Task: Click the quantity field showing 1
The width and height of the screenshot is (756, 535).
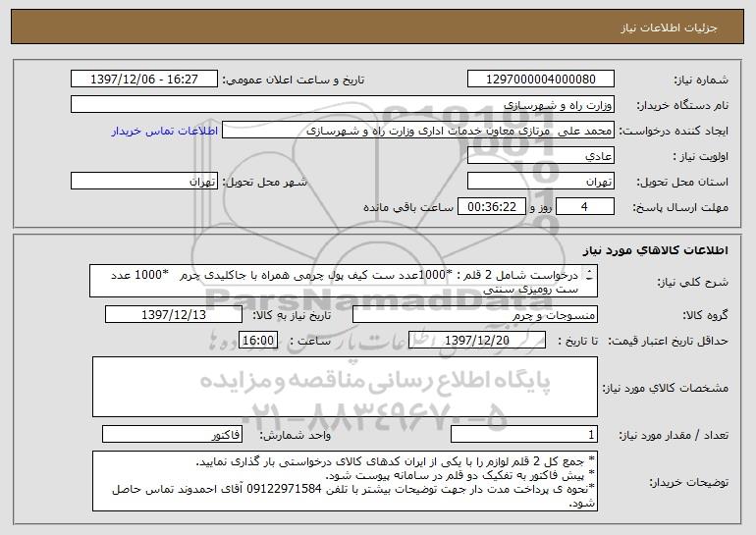Action: 524,434
